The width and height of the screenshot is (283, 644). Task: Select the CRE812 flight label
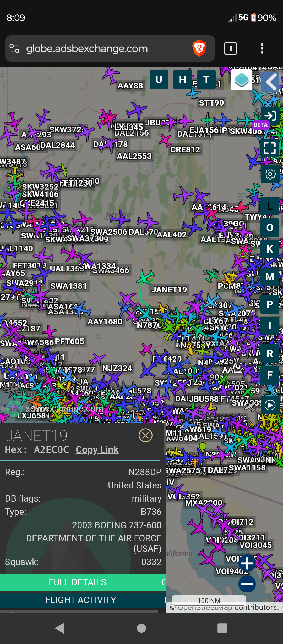[185, 149]
